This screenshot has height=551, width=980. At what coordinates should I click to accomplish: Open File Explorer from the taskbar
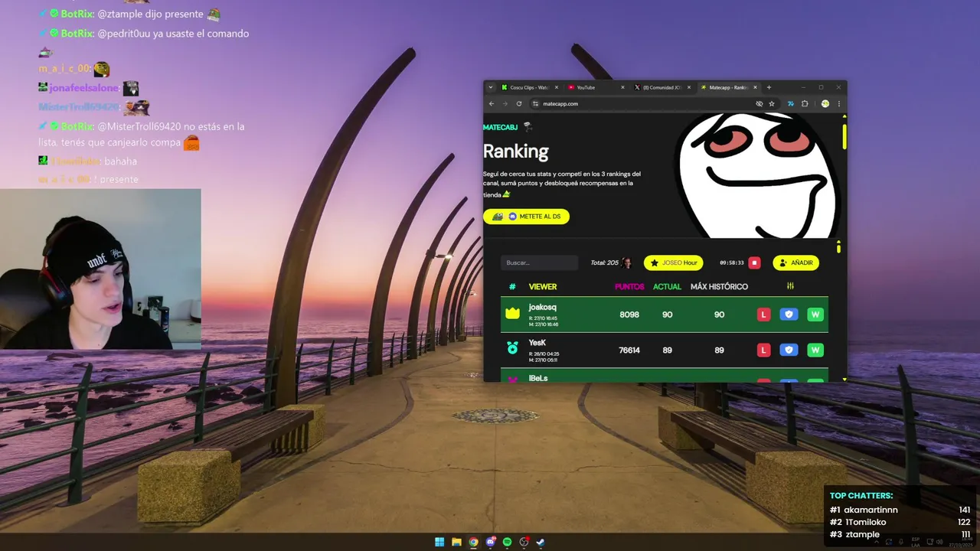(x=456, y=542)
